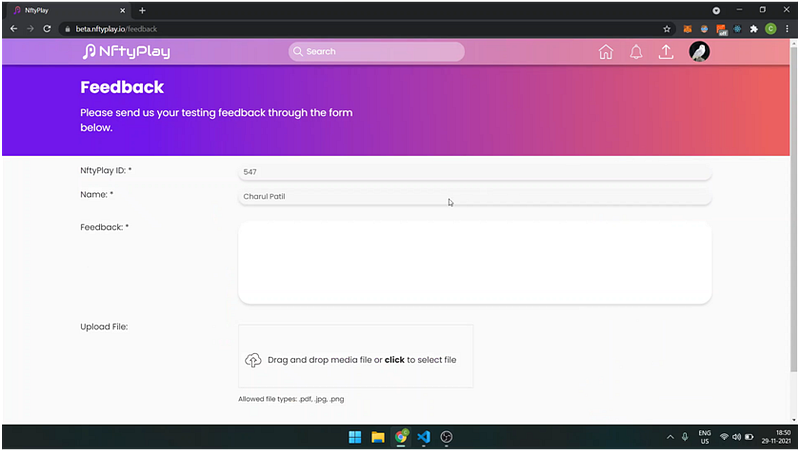
Task: Click the NftyPlay ID field
Action: (474, 172)
